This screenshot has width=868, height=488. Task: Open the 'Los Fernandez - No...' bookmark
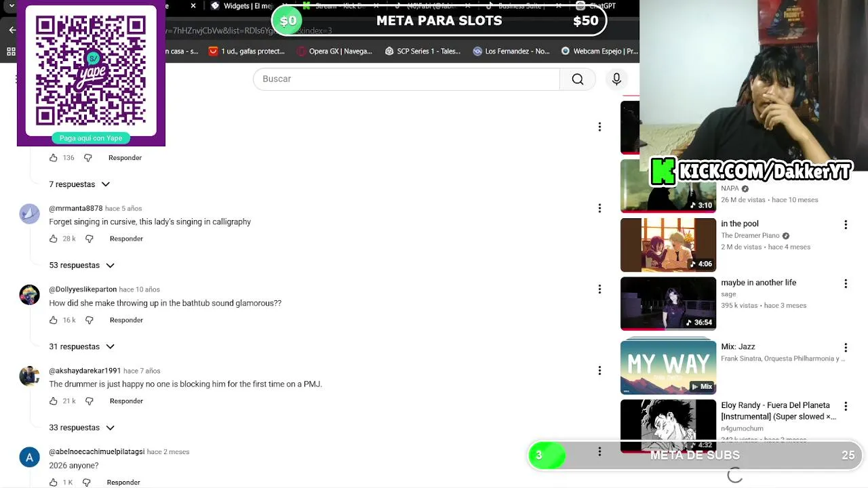511,52
